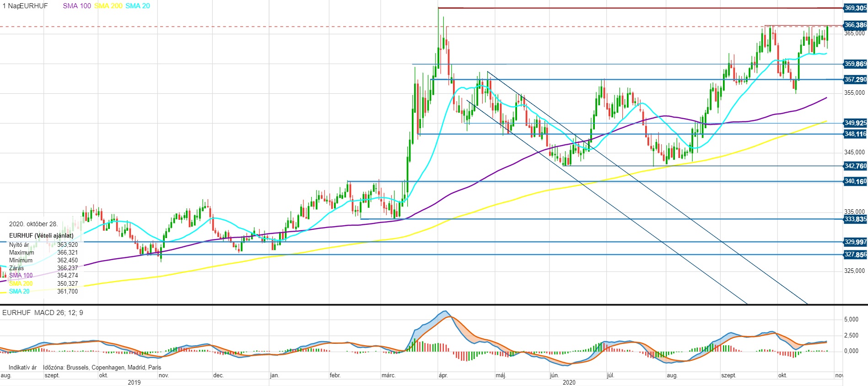Screen dimensions: 868x386
Task: Click the Indikatív ár label at bottom
Action: click(x=22, y=368)
